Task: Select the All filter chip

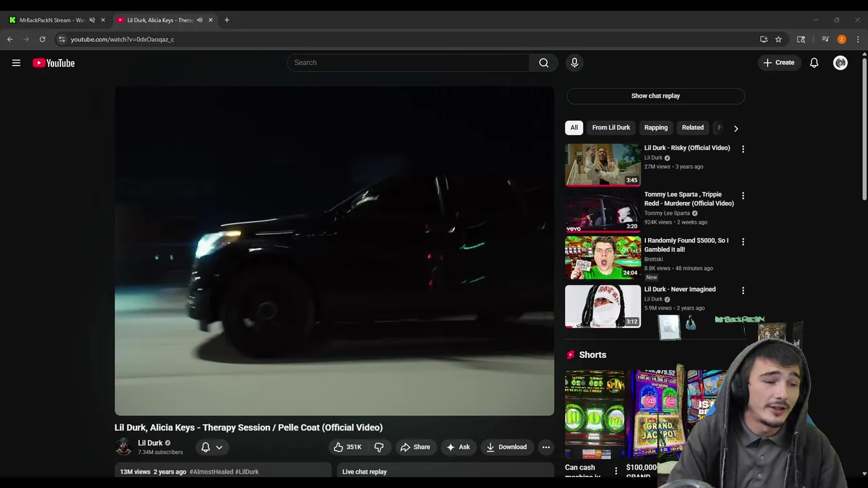Action: 574,127
